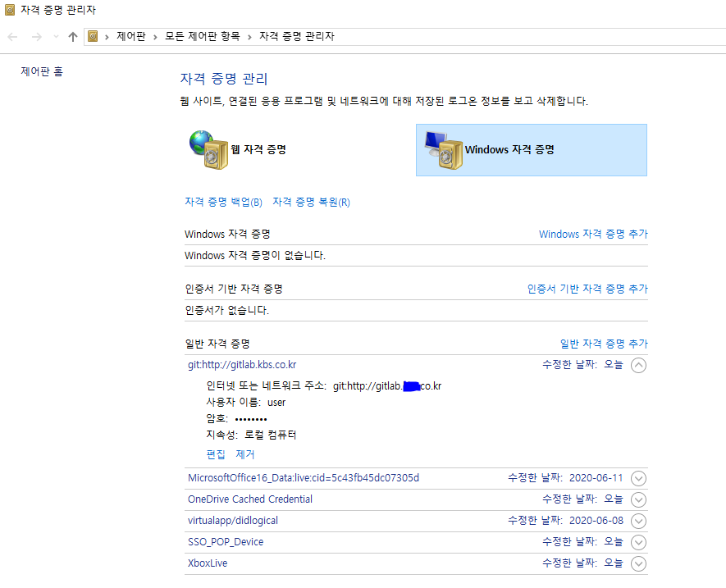This screenshot has height=588, width=726.
Task: Select git:http://gitlab.kbs.co.kr credential name
Action: (242, 365)
